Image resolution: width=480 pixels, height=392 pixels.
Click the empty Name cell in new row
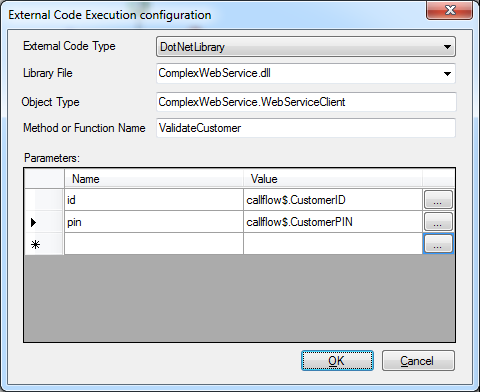(154, 244)
